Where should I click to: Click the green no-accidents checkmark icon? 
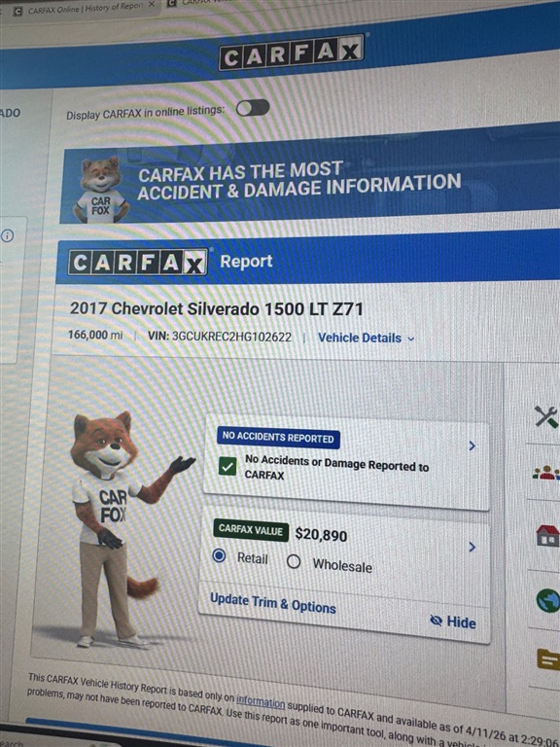coord(227,467)
